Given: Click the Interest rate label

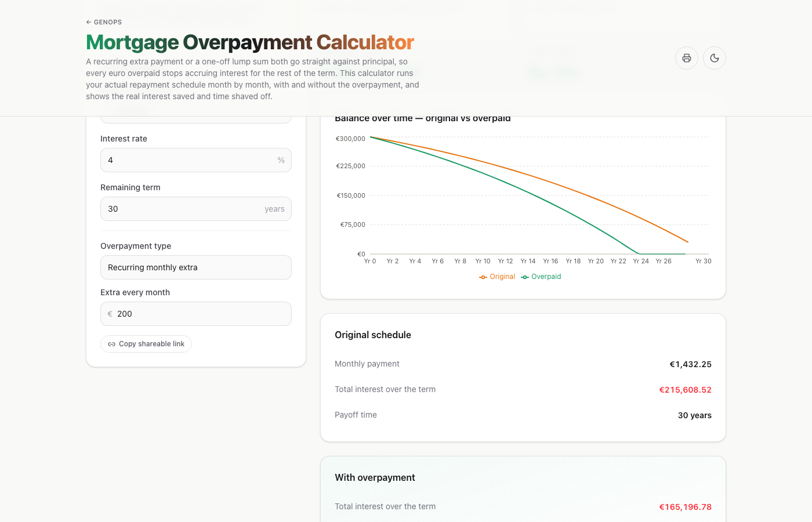Looking at the screenshot, I should coord(124,139).
